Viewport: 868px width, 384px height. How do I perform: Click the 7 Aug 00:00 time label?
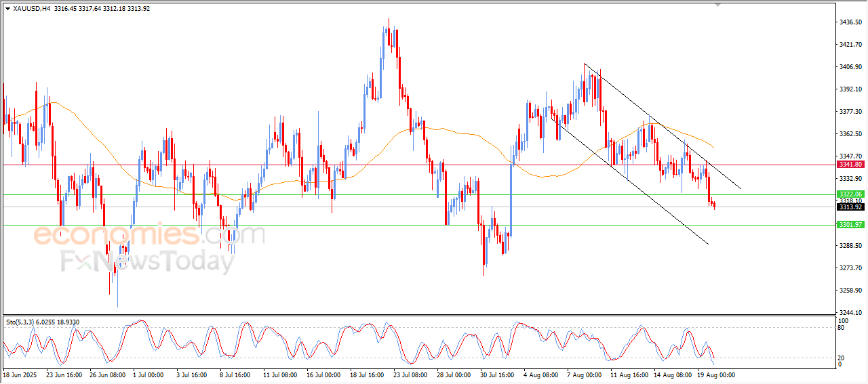[x=585, y=375]
